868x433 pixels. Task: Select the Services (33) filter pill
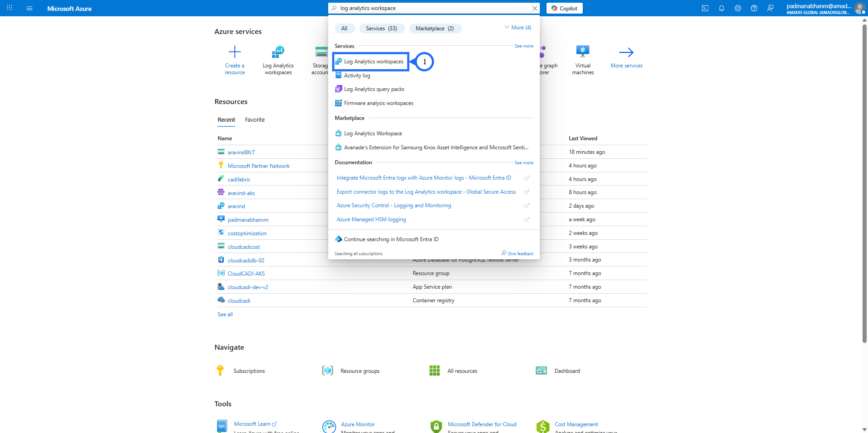[381, 29]
